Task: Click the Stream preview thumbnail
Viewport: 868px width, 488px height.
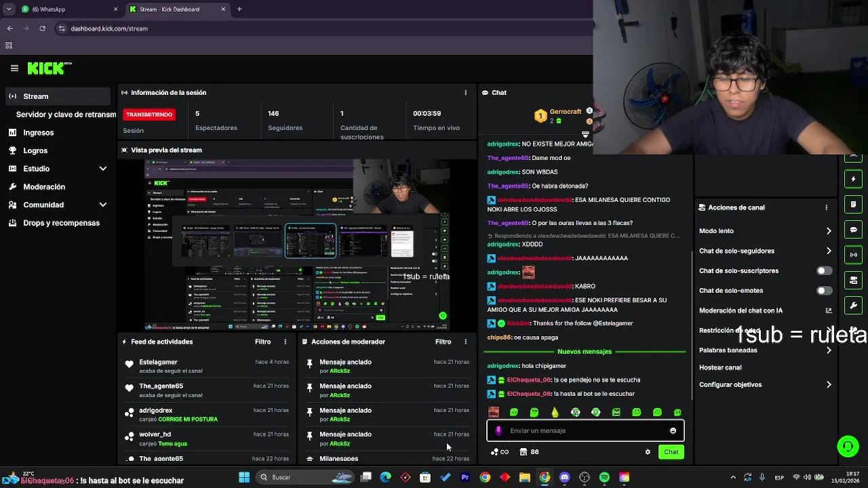Action: point(297,245)
